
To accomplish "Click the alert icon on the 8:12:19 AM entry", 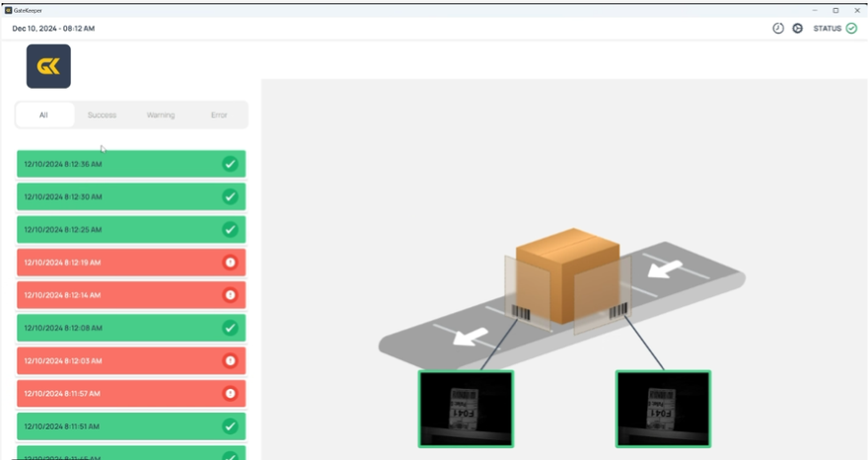I will [230, 263].
